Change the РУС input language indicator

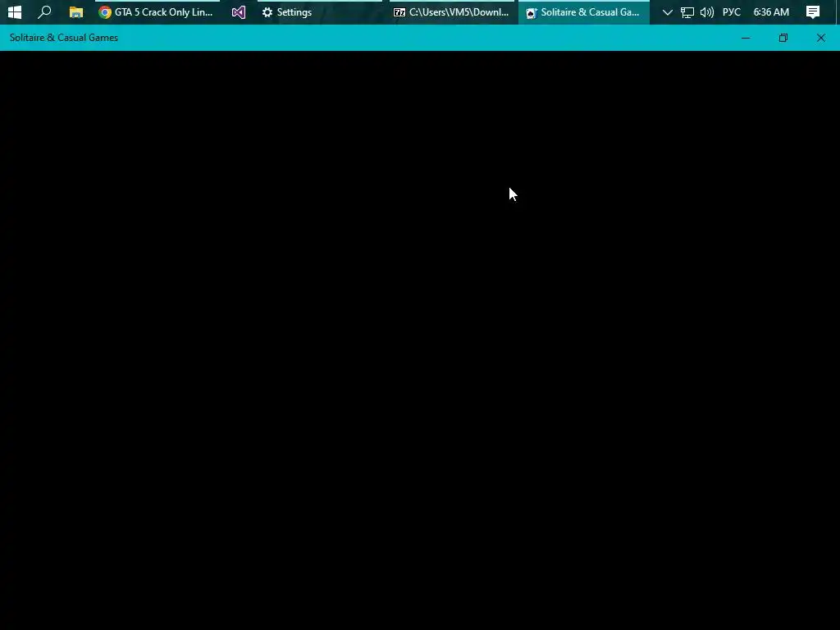[x=731, y=11]
